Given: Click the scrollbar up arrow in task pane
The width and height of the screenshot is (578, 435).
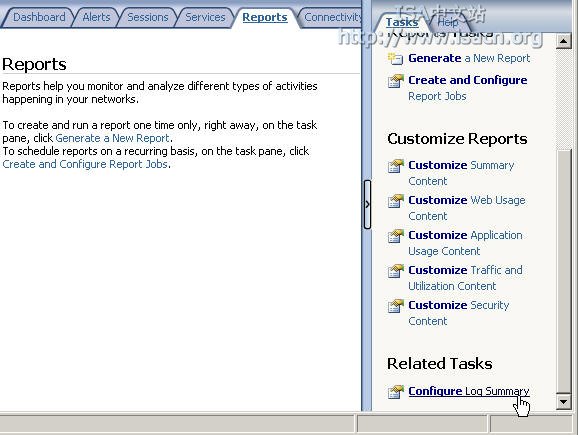Looking at the screenshot, I should 563,41.
